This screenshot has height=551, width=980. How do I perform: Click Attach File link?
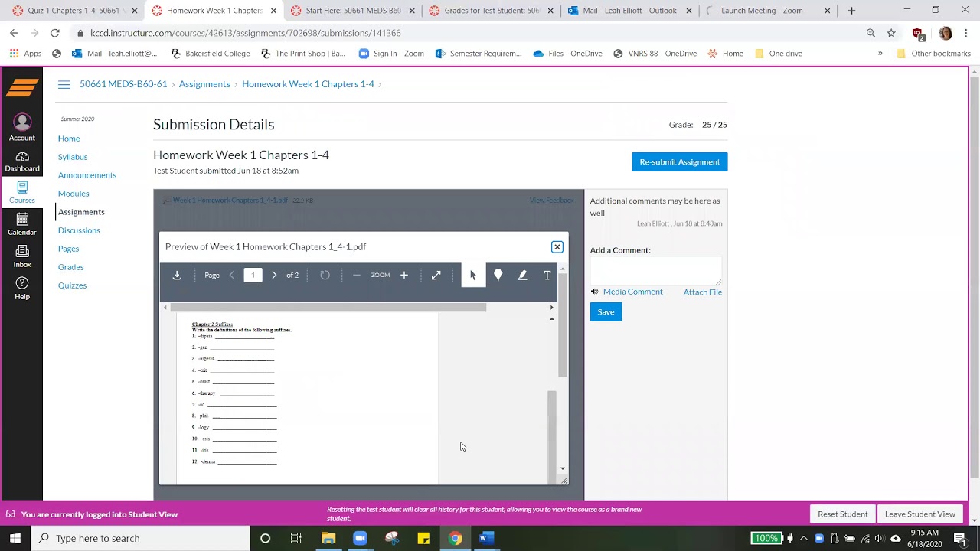coord(702,292)
